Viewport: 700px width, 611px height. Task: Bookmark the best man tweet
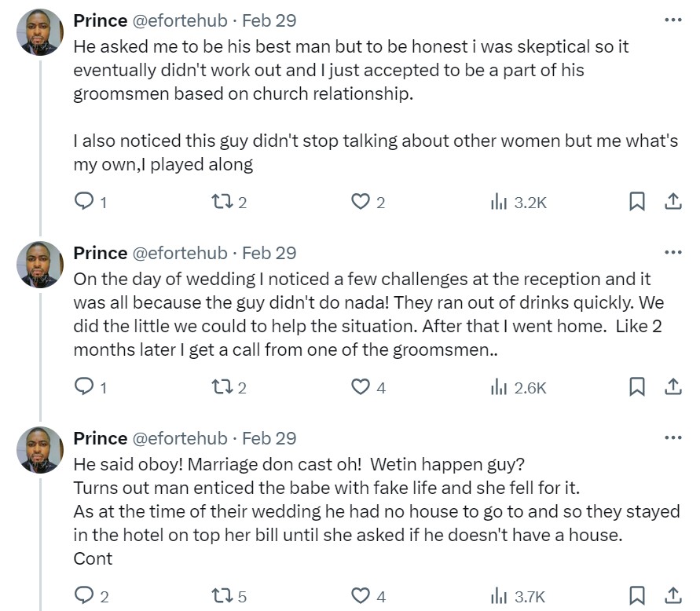(x=637, y=202)
